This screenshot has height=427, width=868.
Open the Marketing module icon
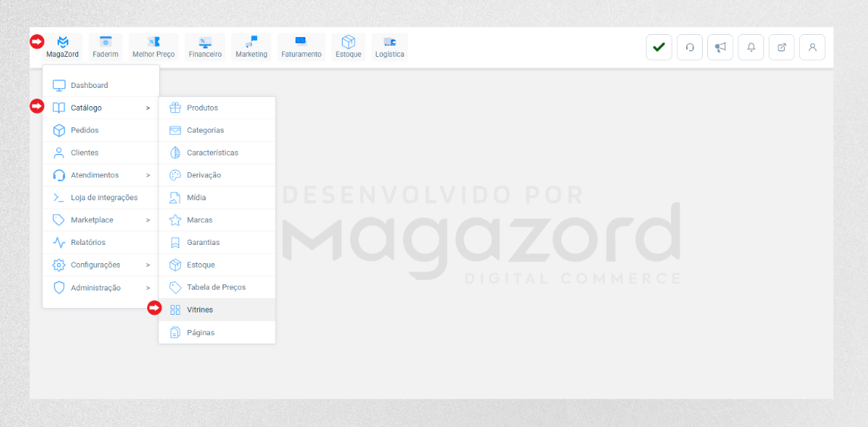252,42
